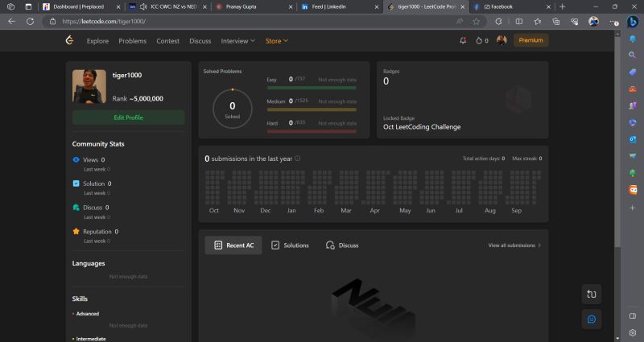This screenshot has height=342, width=644.
Task: Add a sidebar app with plus icon
Action: pyautogui.click(x=633, y=208)
